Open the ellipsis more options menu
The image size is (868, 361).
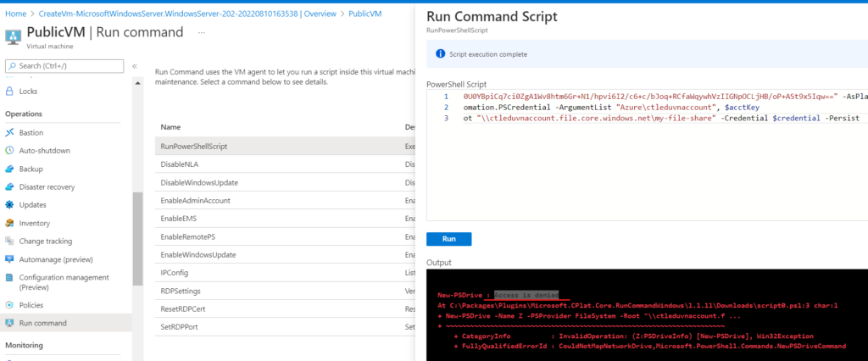click(202, 33)
